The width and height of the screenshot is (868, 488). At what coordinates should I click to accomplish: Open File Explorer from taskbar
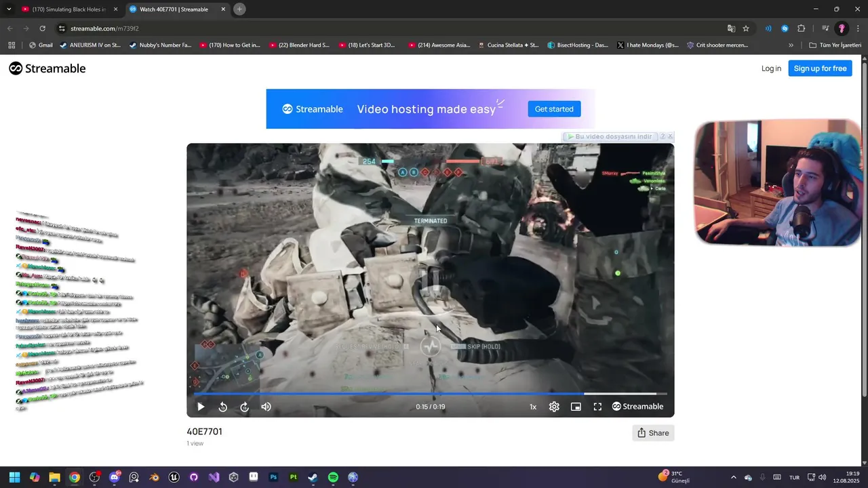(x=54, y=477)
